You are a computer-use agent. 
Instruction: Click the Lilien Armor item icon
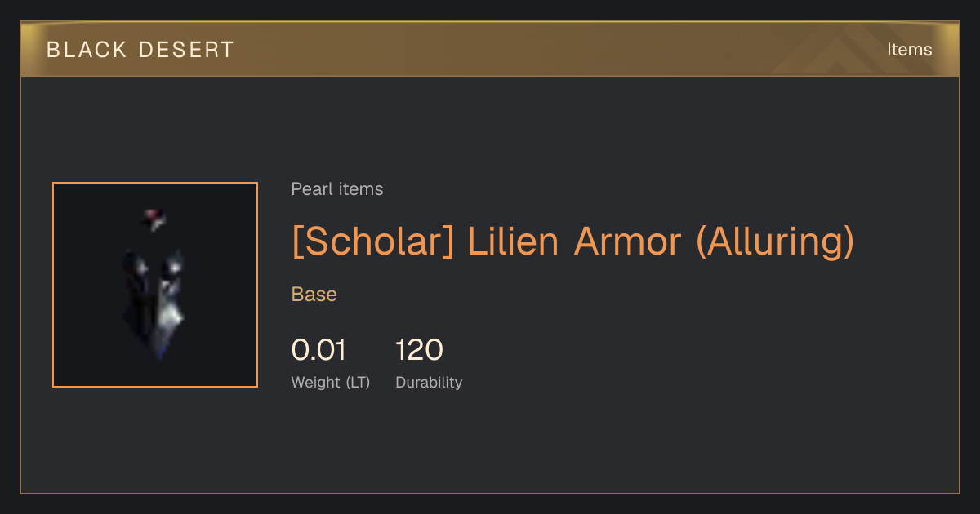coord(155,285)
